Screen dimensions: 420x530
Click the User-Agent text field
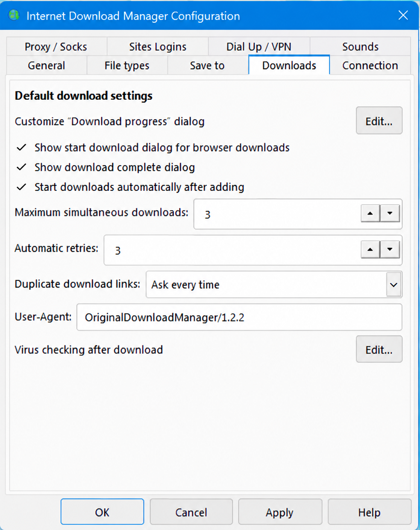[239, 317]
